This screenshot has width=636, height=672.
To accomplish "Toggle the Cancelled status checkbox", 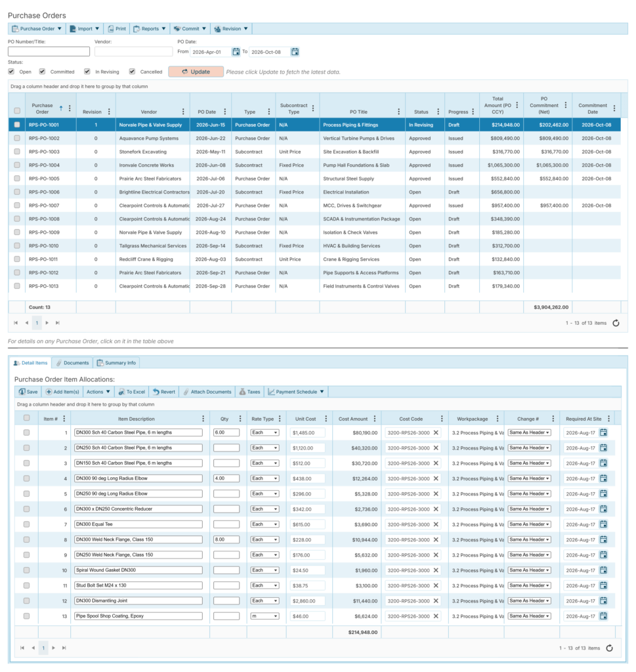I will tap(132, 72).
